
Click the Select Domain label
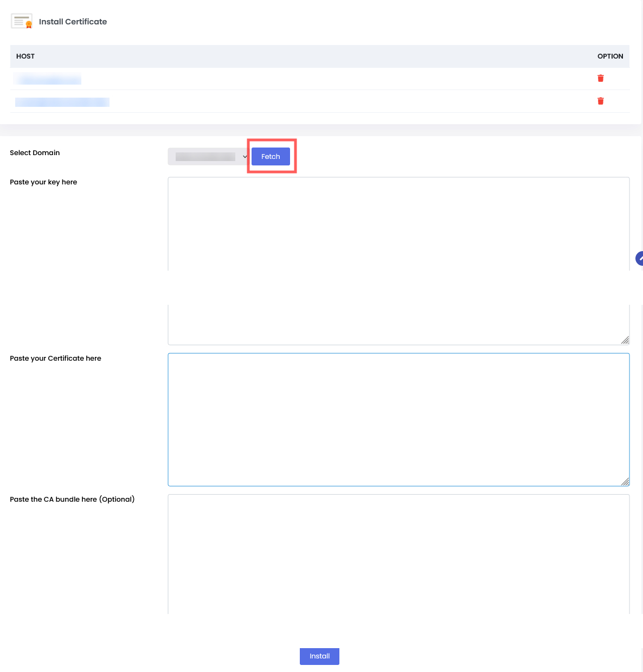[35, 153]
